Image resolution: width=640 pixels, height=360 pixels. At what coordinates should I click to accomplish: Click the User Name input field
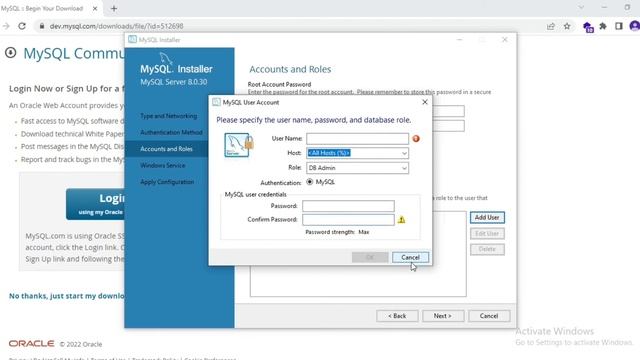coord(357,139)
